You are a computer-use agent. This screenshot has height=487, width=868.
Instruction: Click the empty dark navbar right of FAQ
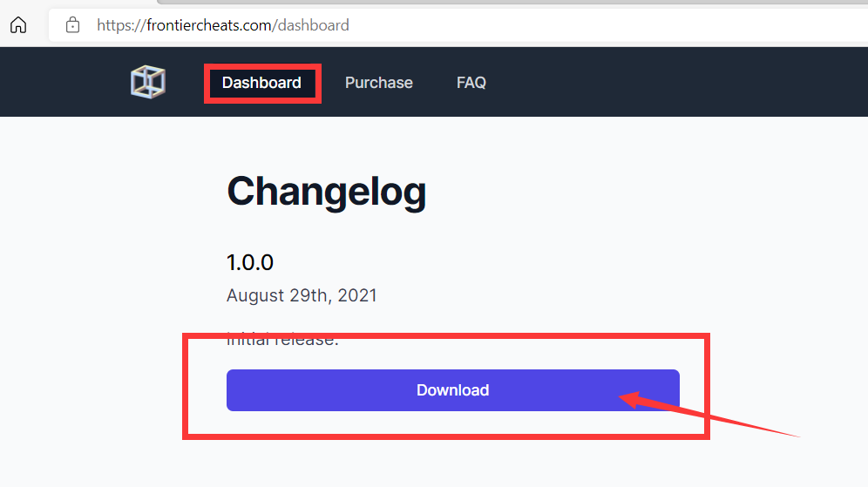675,82
